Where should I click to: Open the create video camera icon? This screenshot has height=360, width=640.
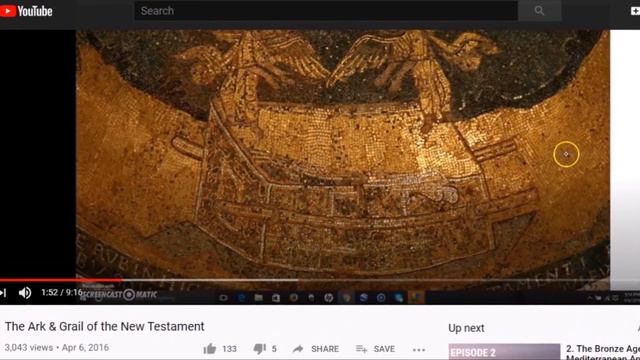point(635,11)
